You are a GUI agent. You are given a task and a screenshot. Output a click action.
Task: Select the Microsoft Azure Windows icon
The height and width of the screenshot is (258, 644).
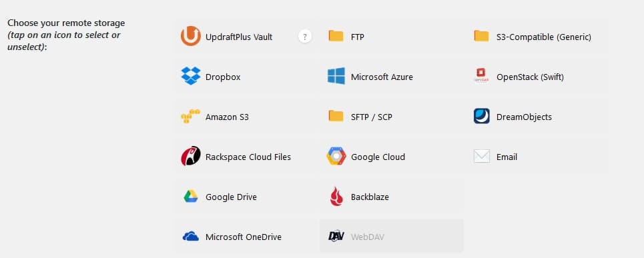point(336,76)
